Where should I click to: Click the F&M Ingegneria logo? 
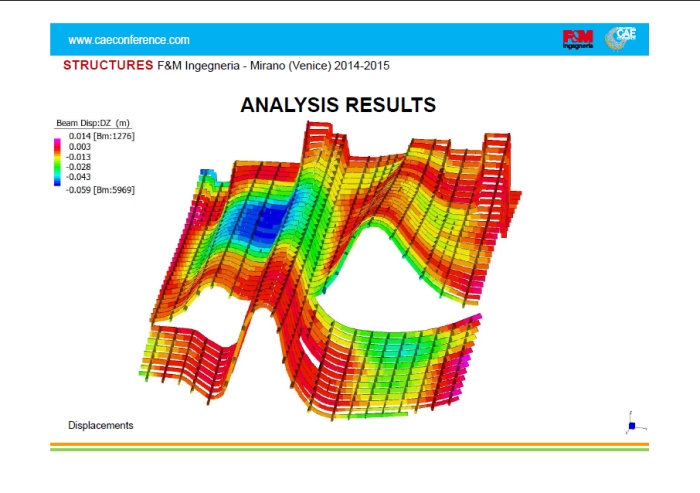click(x=578, y=39)
